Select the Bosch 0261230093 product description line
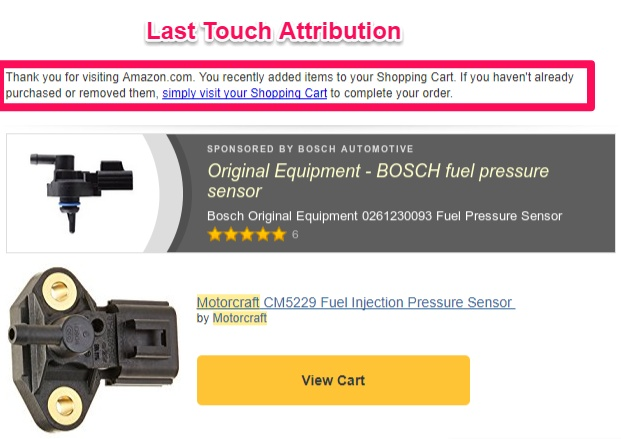The height and width of the screenshot is (439, 621). 384,216
